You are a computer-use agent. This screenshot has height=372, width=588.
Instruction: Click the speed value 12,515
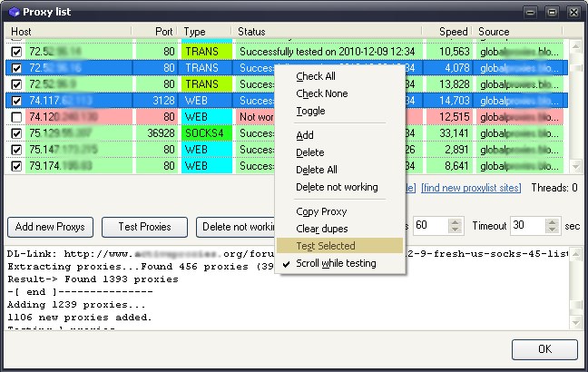pos(454,117)
